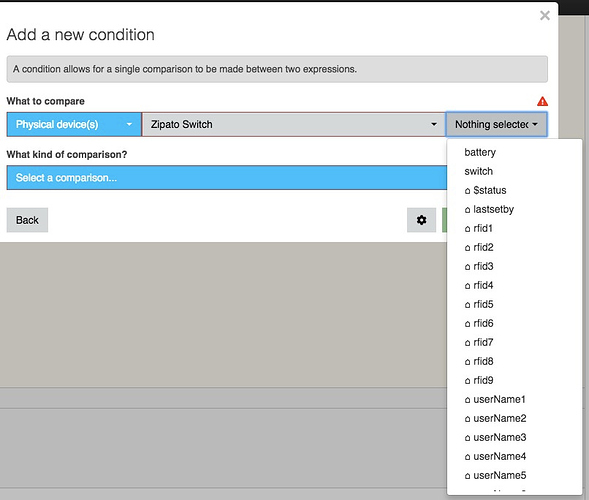The height and width of the screenshot is (500, 589).
Task: Open the Nothing selected attribute dropdown
Action: pyautogui.click(x=496, y=124)
